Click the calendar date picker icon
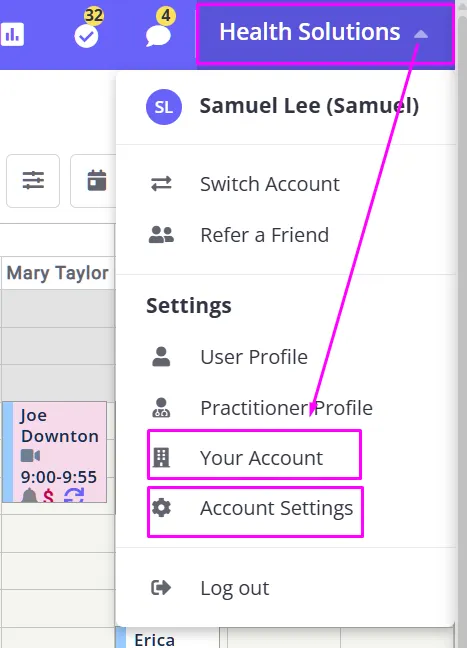This screenshot has width=467, height=648. pos(97,181)
